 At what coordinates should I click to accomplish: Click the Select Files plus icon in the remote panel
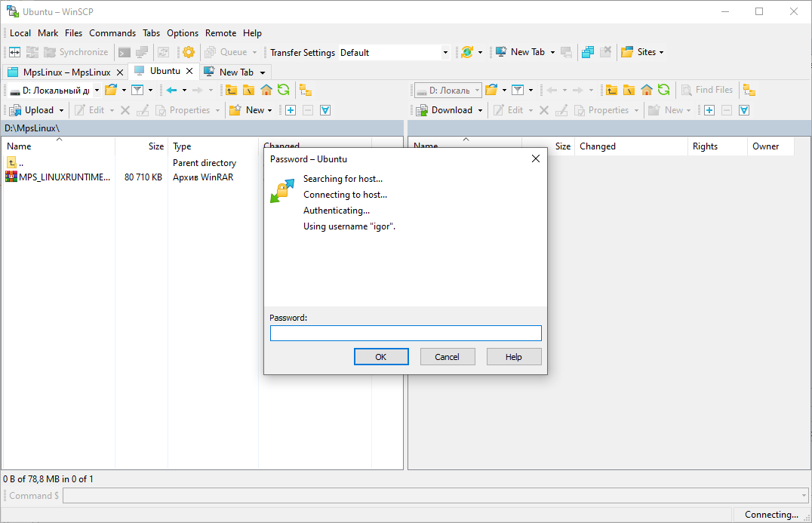tap(709, 110)
